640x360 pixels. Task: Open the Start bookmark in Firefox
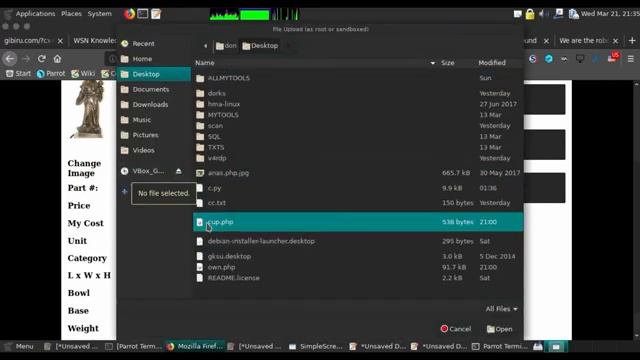[19, 73]
